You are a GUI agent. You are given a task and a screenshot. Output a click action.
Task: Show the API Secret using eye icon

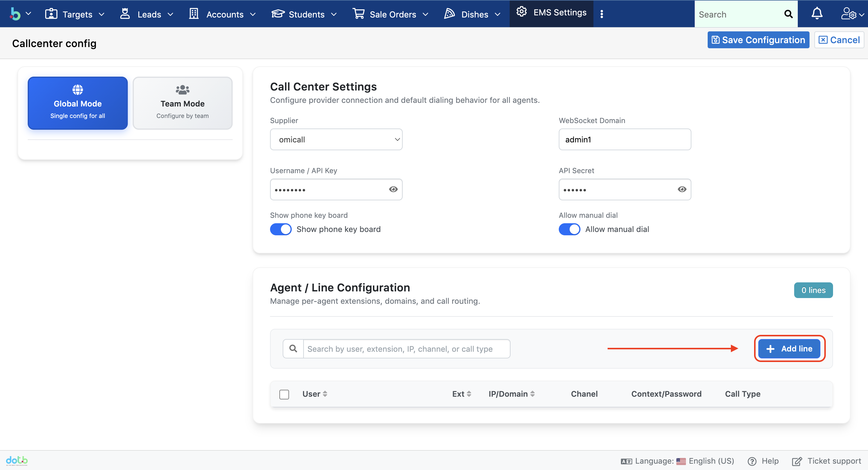682,189
